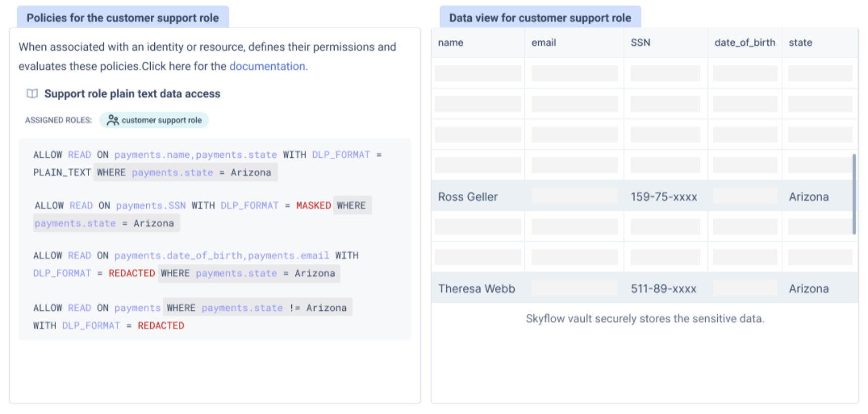Click the date_of_birth column header
This screenshot has height=414, width=868.
pos(745,43)
